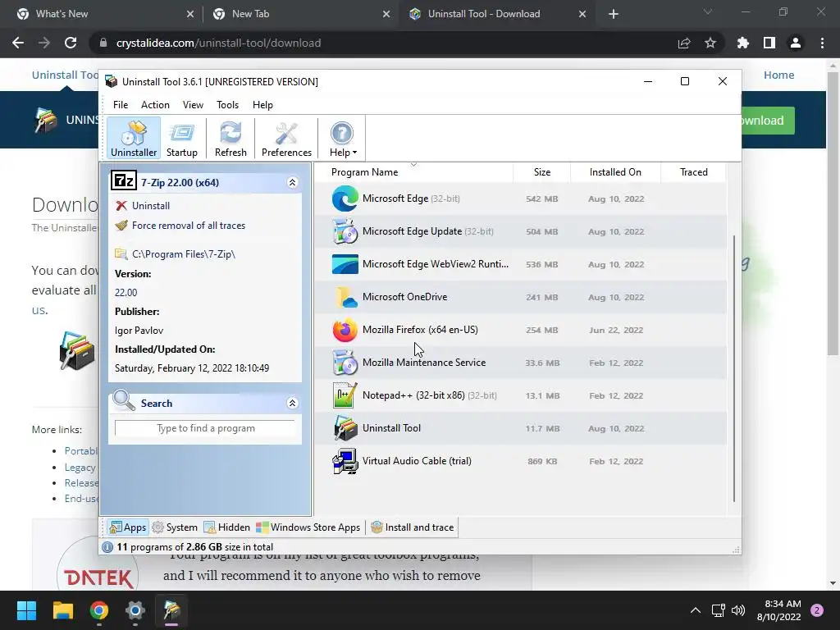Bookmark this page with star icon
Image resolution: width=840 pixels, height=630 pixels.
coord(710,43)
